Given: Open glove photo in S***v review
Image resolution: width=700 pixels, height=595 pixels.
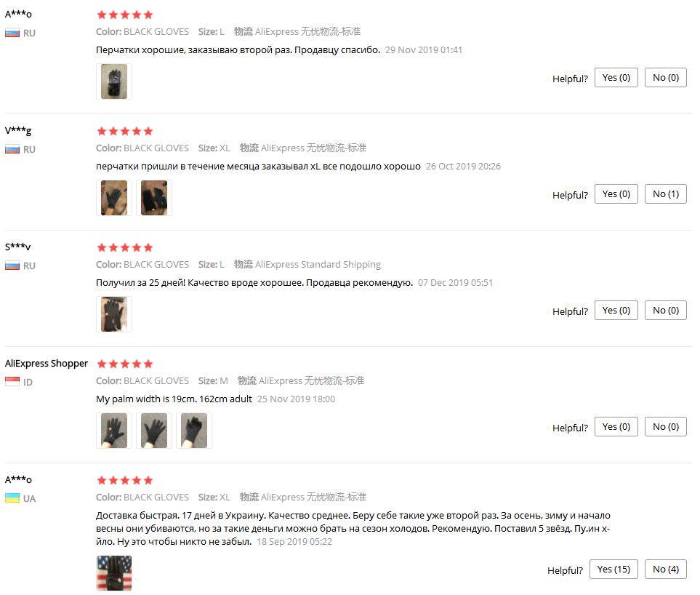Looking at the screenshot, I should [114, 314].
